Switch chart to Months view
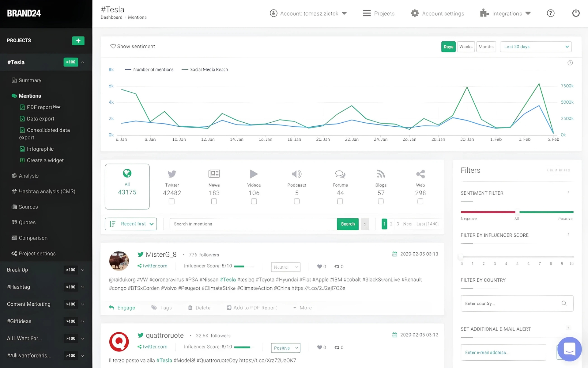588x368 pixels. click(x=486, y=47)
